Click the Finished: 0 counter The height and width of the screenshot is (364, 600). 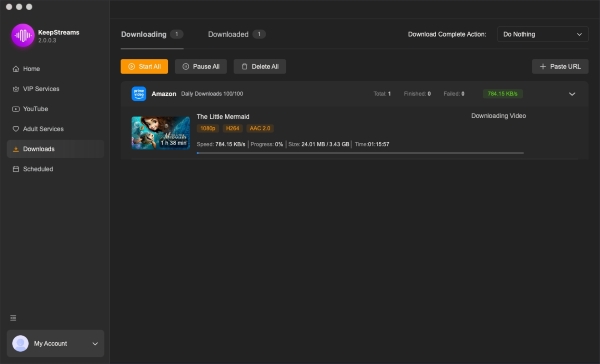click(x=417, y=94)
